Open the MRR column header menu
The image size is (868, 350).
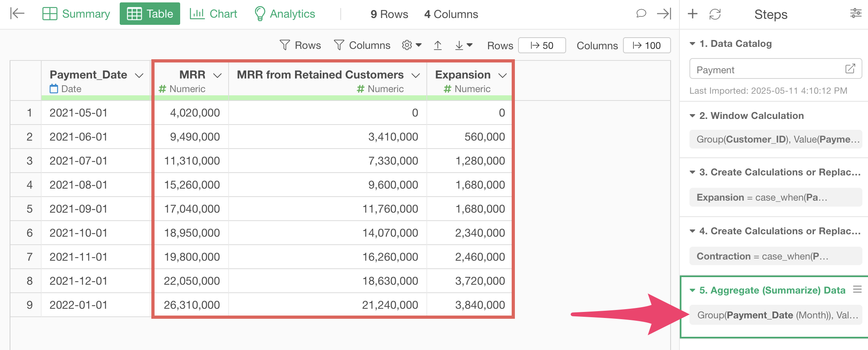[x=217, y=75]
